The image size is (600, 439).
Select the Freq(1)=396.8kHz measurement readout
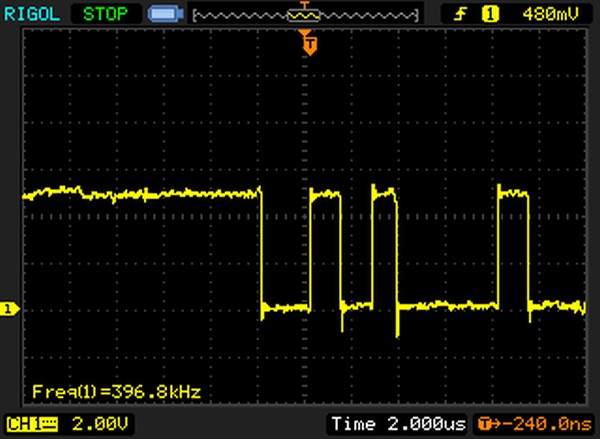[x=116, y=391]
